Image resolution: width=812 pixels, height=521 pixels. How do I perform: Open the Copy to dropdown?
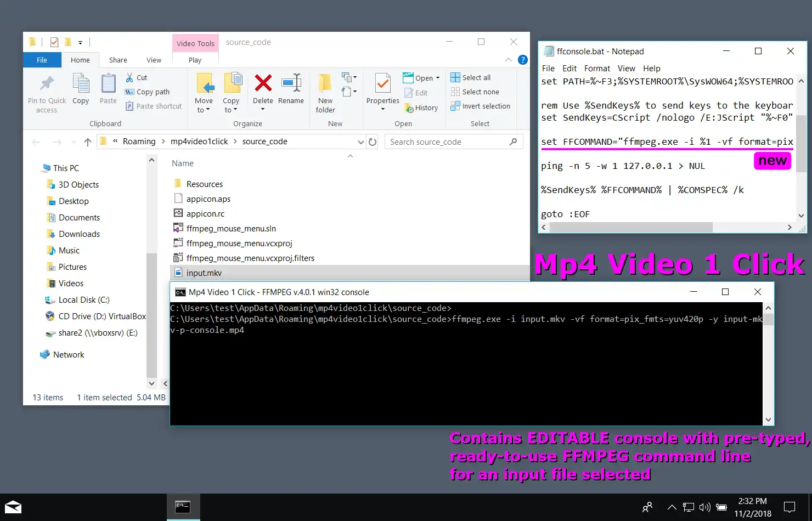point(231,105)
